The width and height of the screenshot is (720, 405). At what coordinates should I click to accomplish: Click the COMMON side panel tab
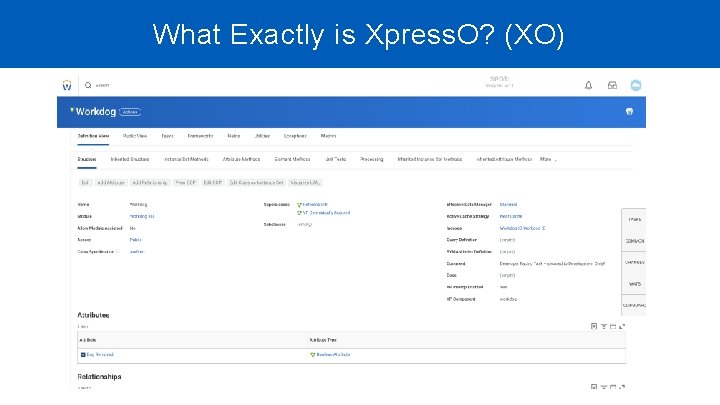[x=634, y=241]
